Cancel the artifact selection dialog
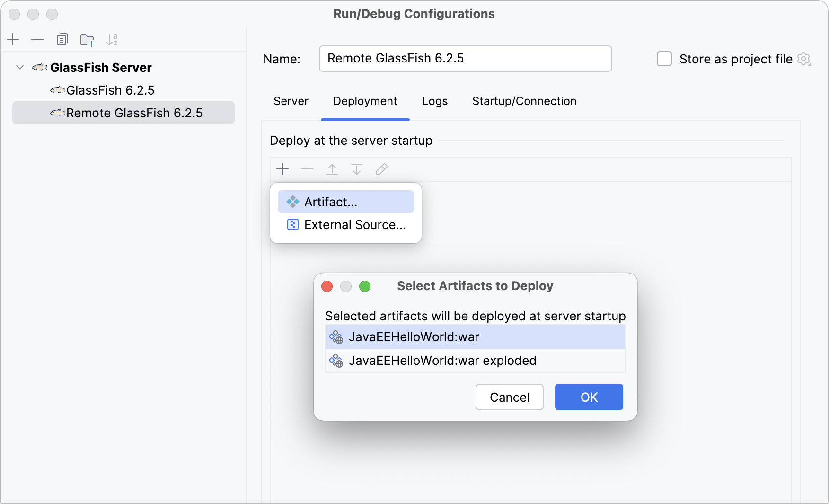The image size is (829, 504). (x=509, y=397)
